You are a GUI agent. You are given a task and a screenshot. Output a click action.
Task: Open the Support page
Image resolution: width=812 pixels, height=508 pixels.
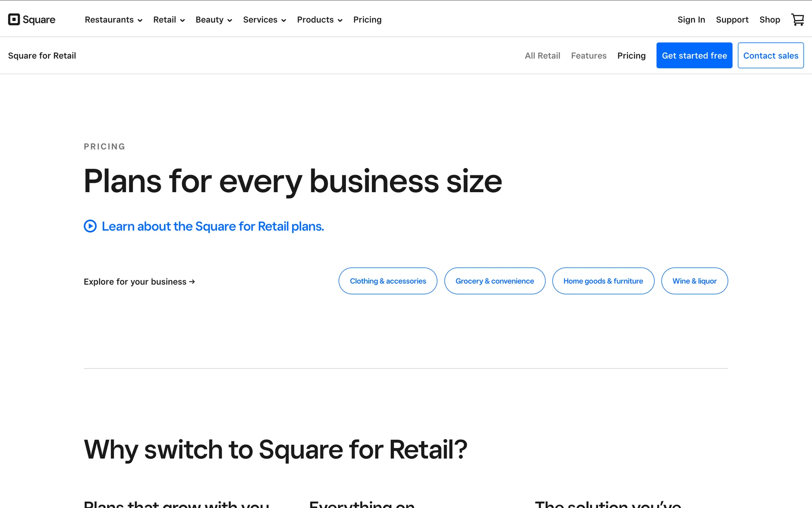point(732,20)
